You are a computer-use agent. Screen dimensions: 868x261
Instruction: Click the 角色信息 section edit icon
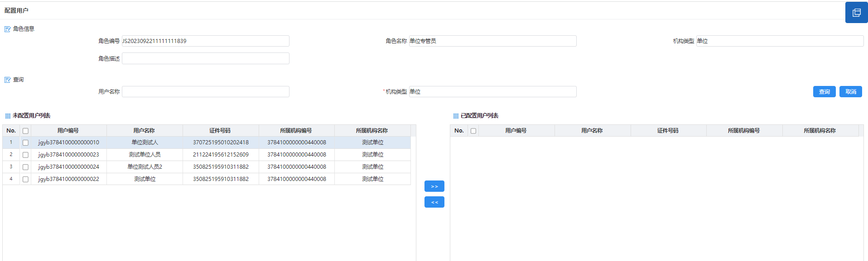(x=7, y=29)
